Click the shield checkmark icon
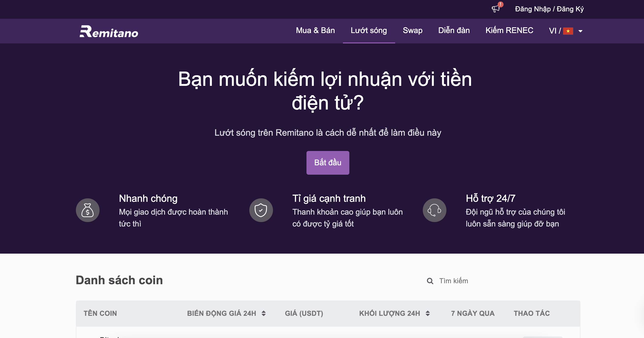This screenshot has height=338, width=644. point(261,210)
